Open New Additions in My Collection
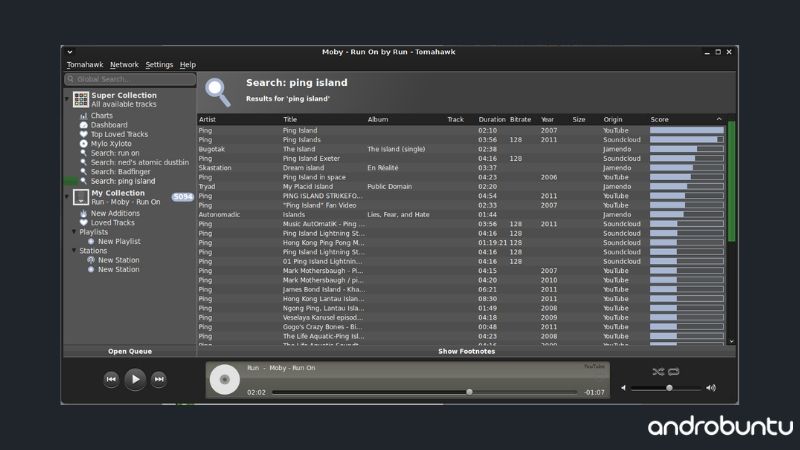 click(115, 213)
